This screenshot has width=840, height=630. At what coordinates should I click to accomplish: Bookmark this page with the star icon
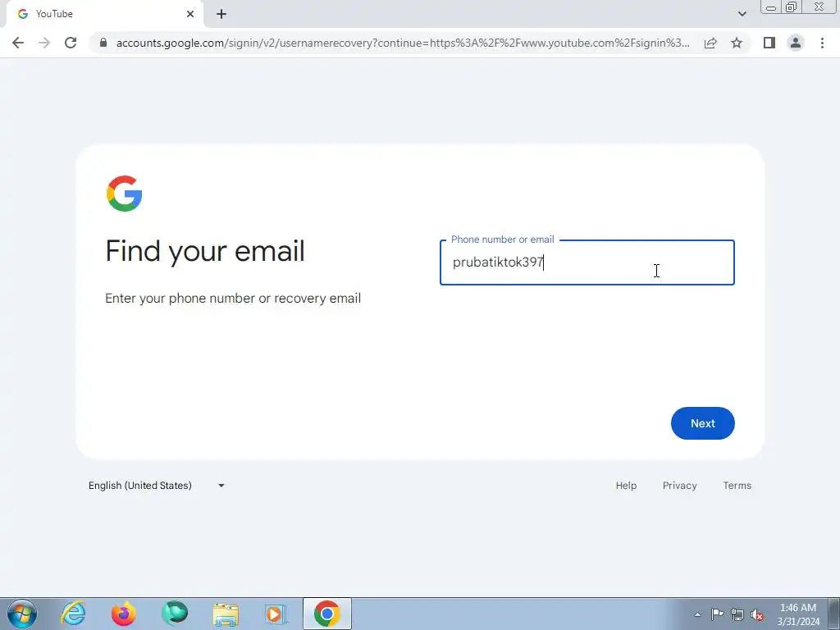[x=737, y=43]
